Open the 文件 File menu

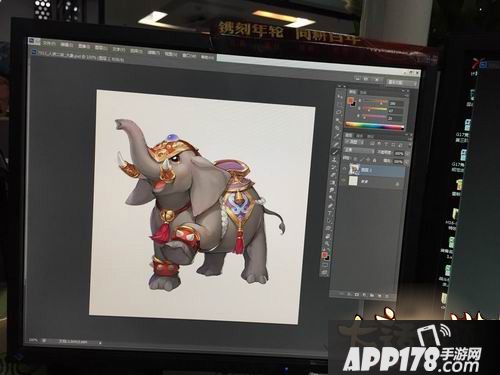point(49,43)
